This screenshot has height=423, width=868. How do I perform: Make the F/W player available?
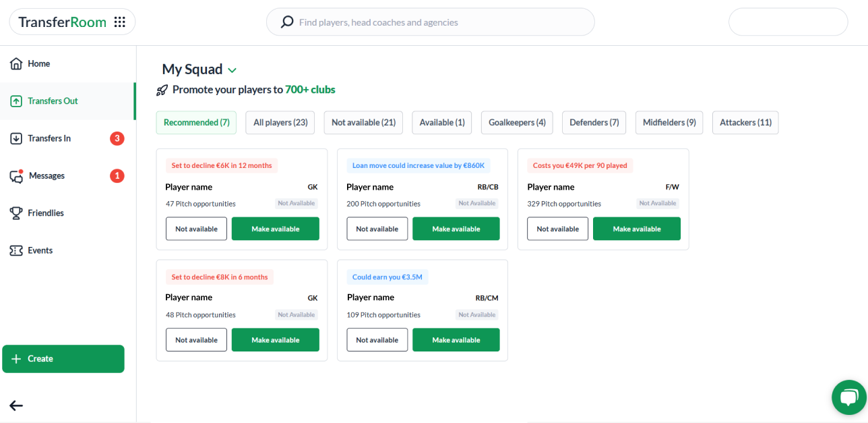pyautogui.click(x=636, y=229)
